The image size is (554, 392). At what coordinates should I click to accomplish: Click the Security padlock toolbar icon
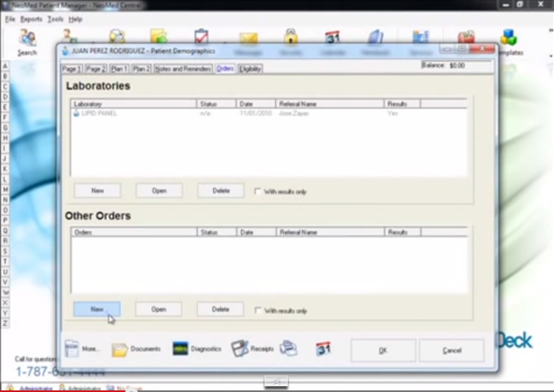coord(291,36)
